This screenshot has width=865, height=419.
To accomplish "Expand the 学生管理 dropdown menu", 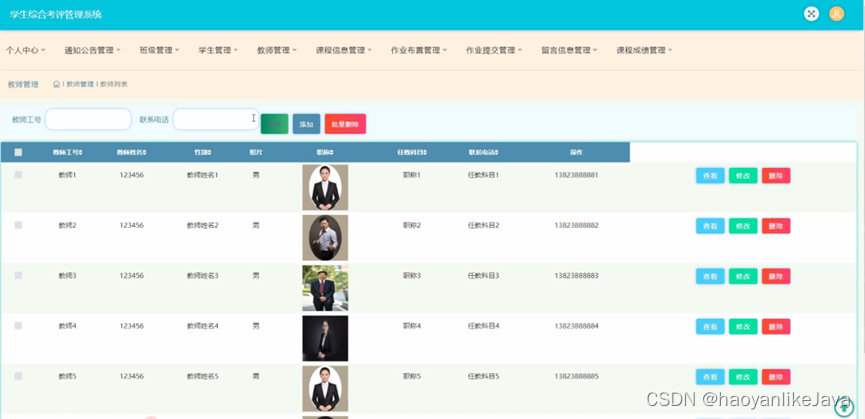I will click(x=218, y=50).
